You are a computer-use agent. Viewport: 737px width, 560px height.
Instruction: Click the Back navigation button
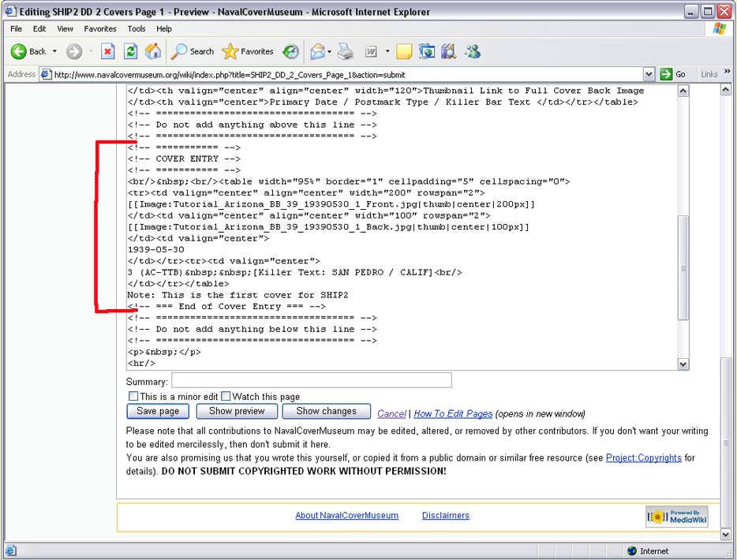tap(28, 51)
